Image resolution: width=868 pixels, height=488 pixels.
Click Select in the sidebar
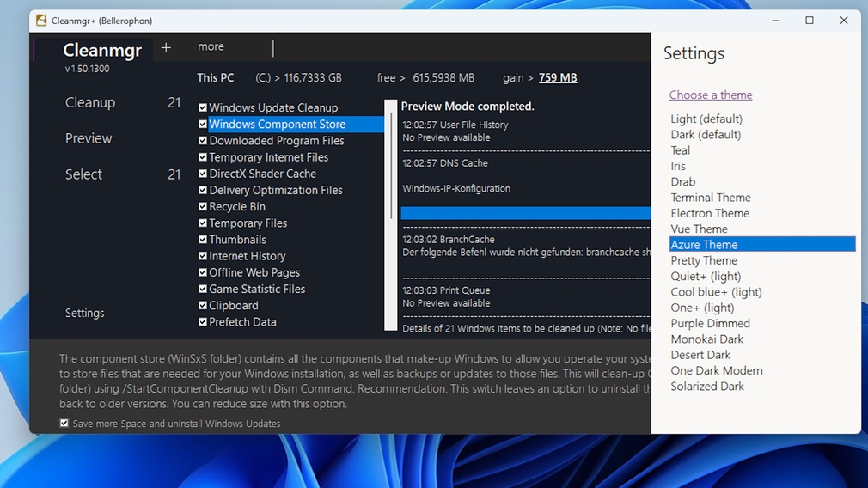coord(83,174)
